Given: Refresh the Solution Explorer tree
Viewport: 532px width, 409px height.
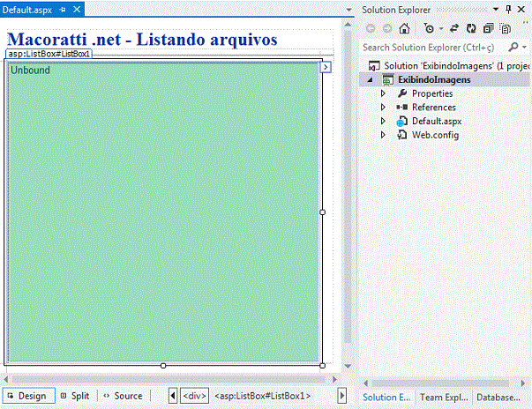Looking at the screenshot, I should pos(471,28).
